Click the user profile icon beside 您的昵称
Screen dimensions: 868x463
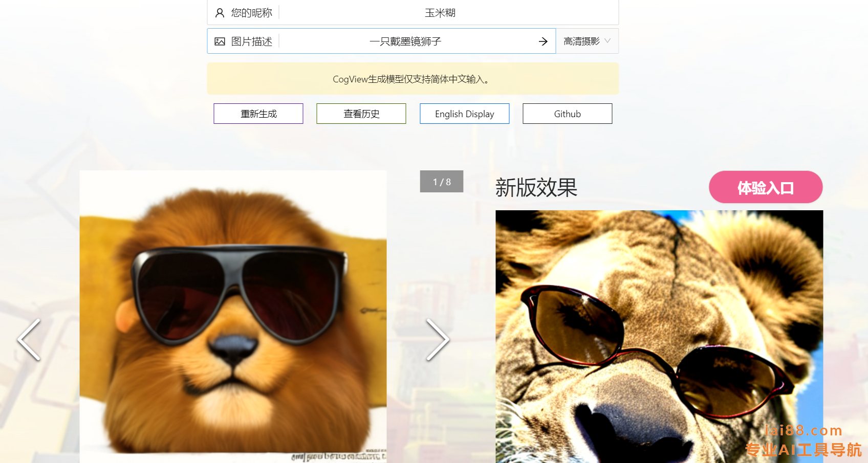tap(220, 13)
